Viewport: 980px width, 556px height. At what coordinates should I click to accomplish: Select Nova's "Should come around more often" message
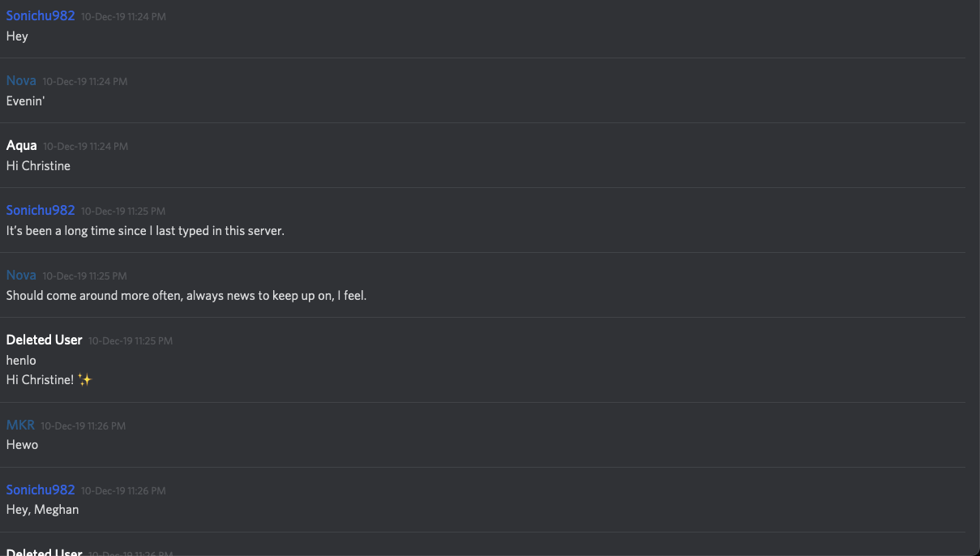[186, 296]
